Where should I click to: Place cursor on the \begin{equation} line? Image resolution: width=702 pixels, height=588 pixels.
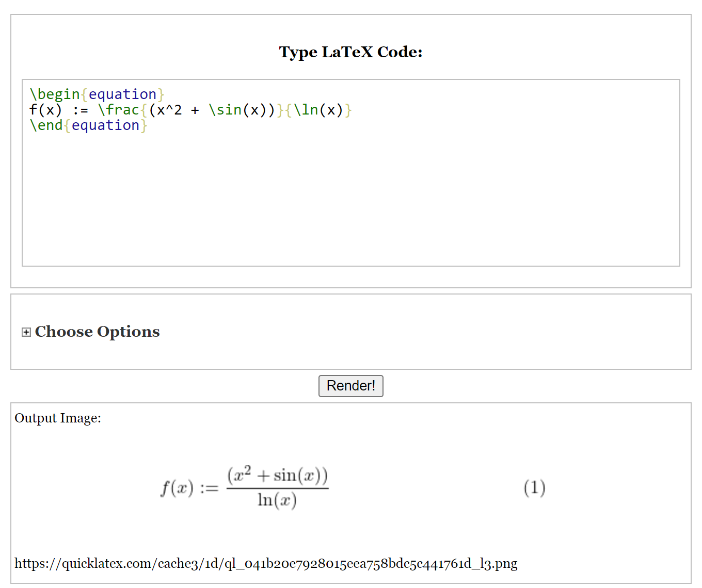[97, 94]
